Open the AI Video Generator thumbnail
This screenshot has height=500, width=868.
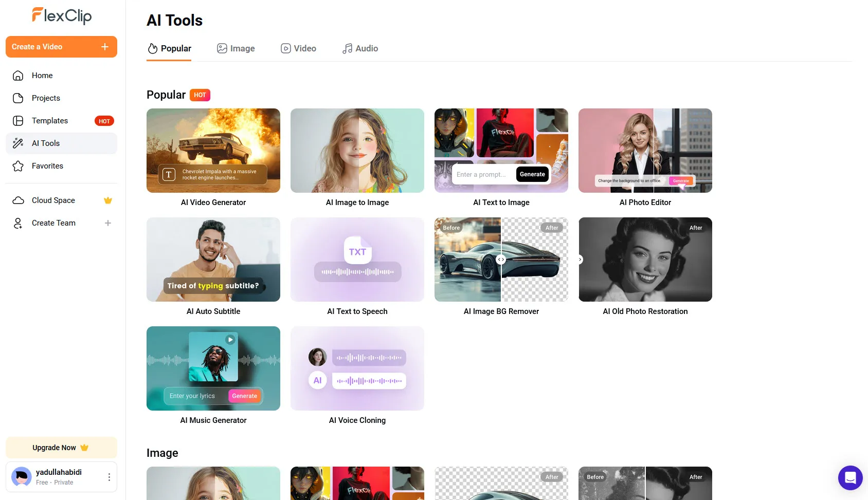(x=213, y=151)
